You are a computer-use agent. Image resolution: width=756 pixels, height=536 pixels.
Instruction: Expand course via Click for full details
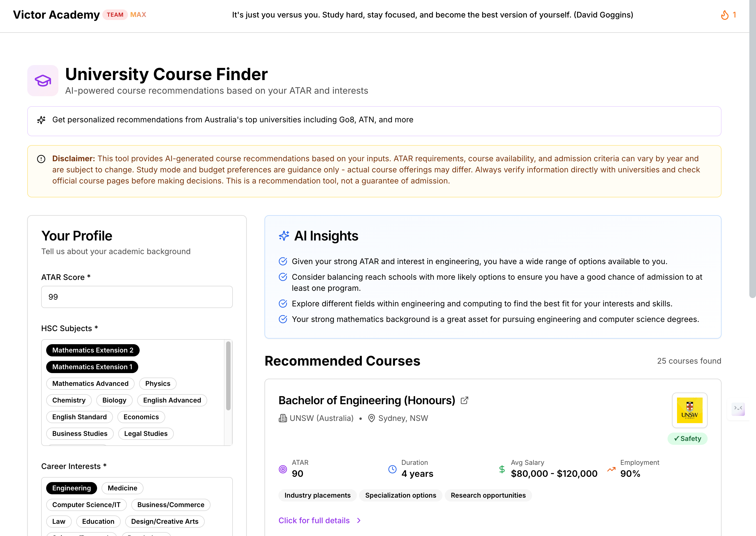[x=314, y=520]
